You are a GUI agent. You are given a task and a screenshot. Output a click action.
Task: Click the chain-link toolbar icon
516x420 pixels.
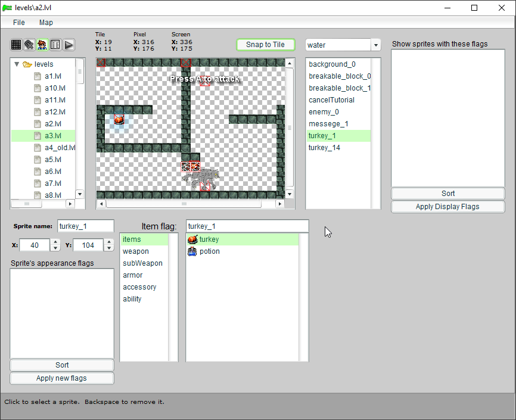(29, 45)
